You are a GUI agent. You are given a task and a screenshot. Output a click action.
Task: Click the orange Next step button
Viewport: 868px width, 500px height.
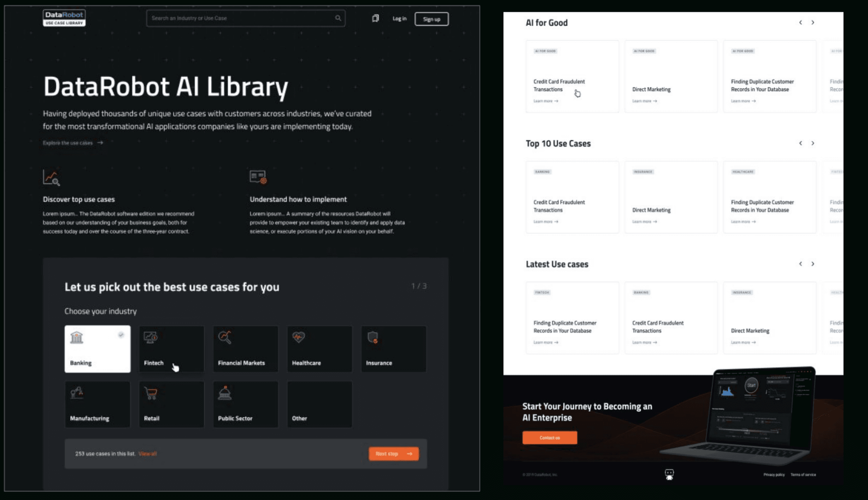coord(394,454)
